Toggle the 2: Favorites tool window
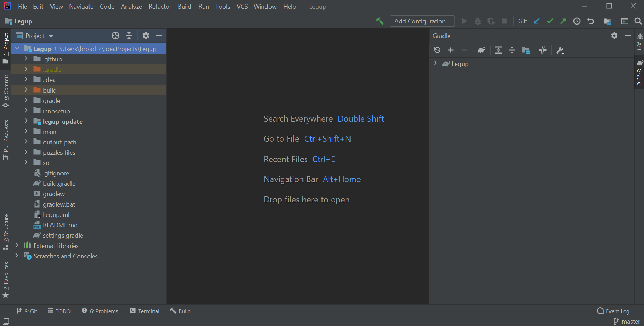644x326 pixels. [6, 280]
